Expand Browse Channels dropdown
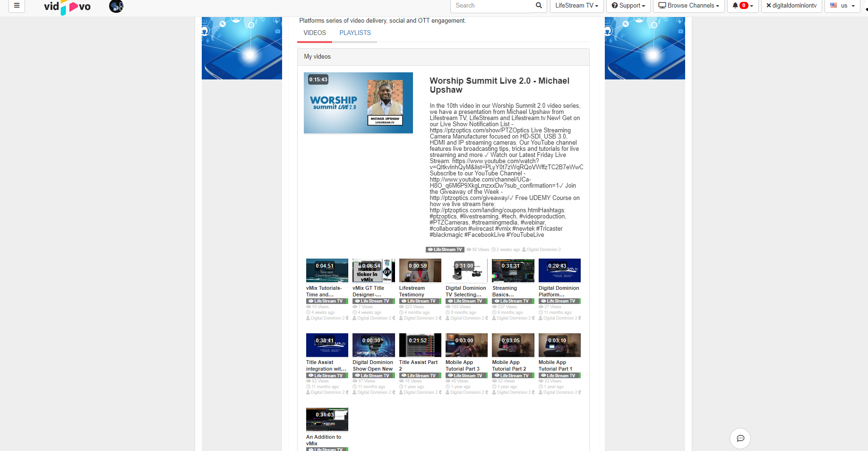868x451 pixels. [688, 6]
